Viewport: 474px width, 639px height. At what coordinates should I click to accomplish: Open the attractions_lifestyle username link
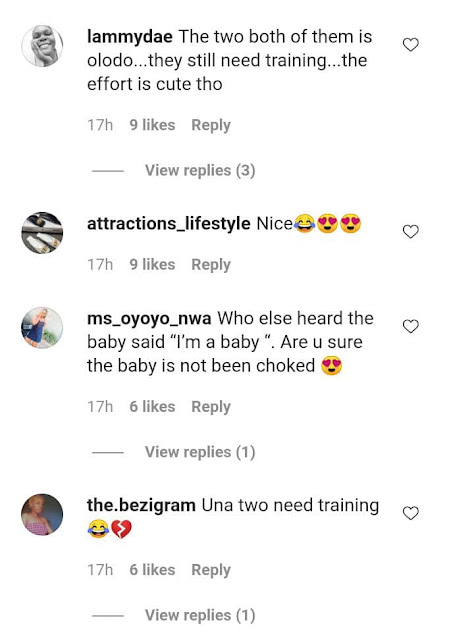coord(168,224)
